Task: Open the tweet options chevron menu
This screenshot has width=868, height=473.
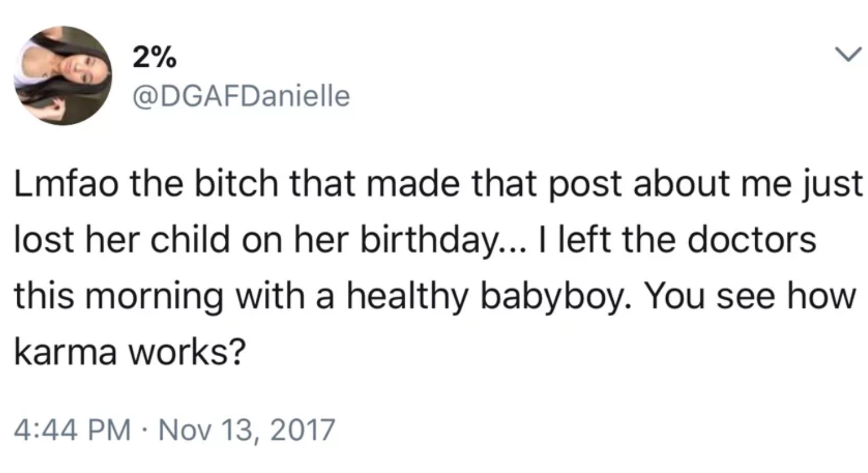Action: coord(848,55)
